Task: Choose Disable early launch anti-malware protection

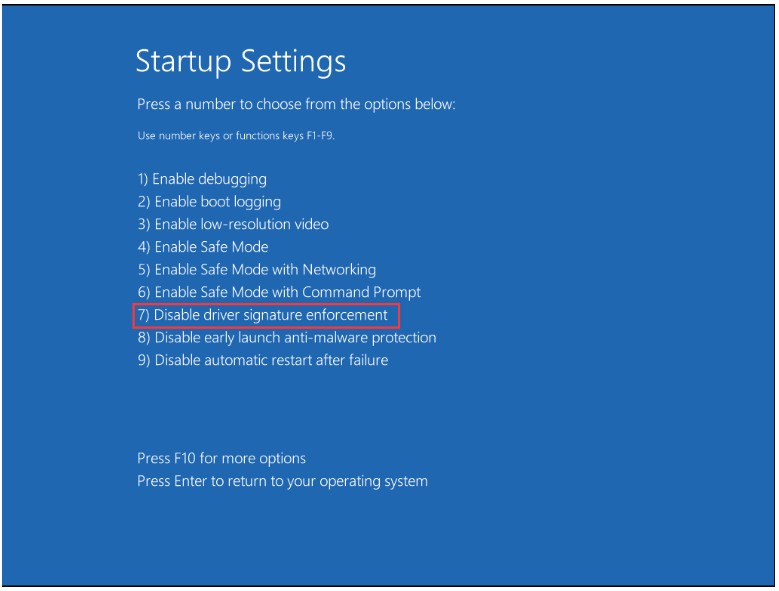Action: click(x=287, y=338)
